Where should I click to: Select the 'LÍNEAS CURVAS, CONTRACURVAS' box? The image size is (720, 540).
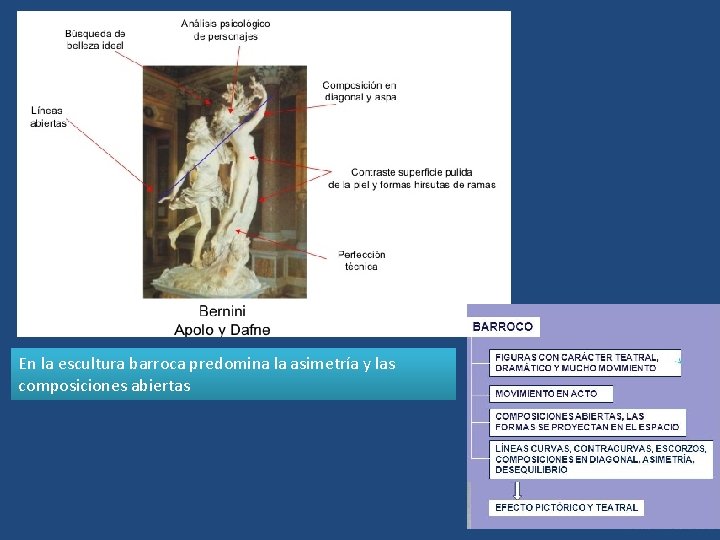point(601,459)
